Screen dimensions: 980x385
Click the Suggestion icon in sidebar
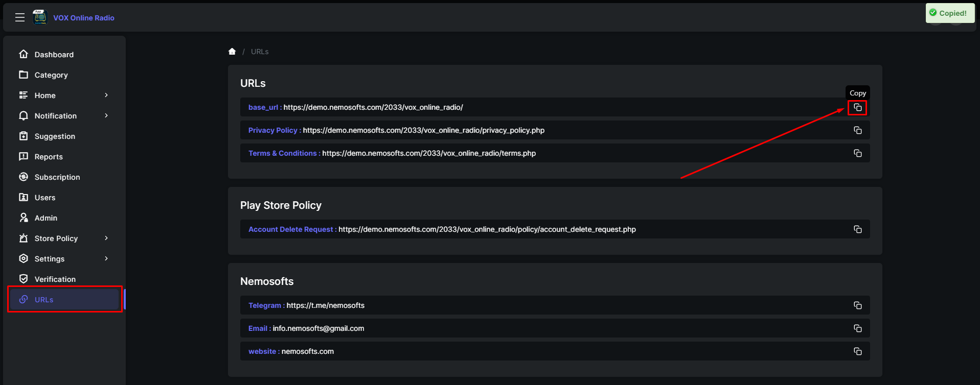pos(24,136)
